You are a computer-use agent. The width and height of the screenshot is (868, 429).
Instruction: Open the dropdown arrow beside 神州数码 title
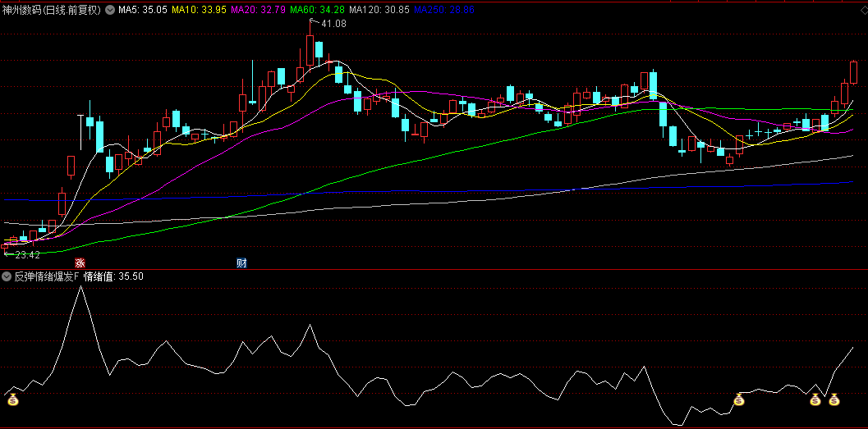click(109, 10)
